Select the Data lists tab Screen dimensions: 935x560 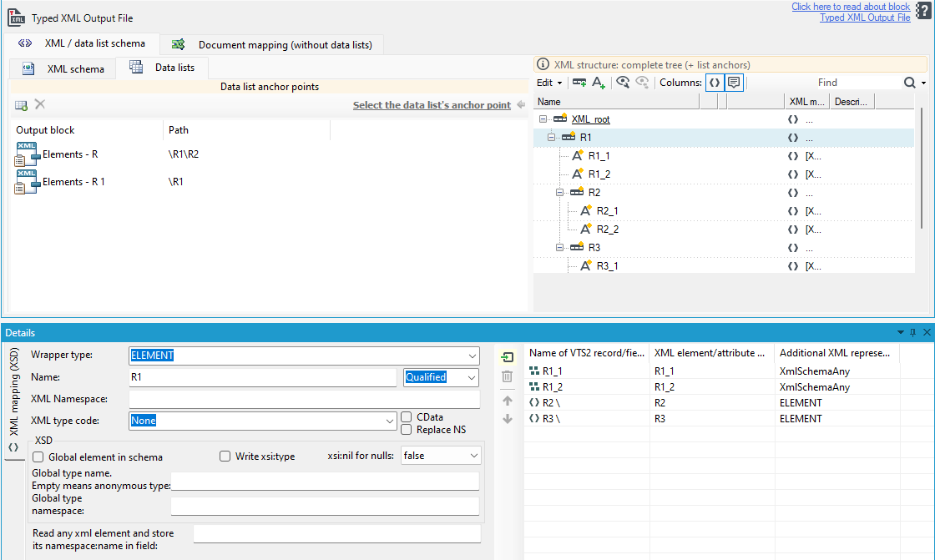(x=162, y=68)
